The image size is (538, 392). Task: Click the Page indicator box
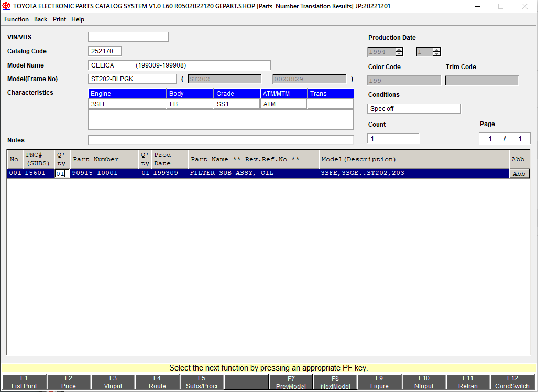[504, 139]
